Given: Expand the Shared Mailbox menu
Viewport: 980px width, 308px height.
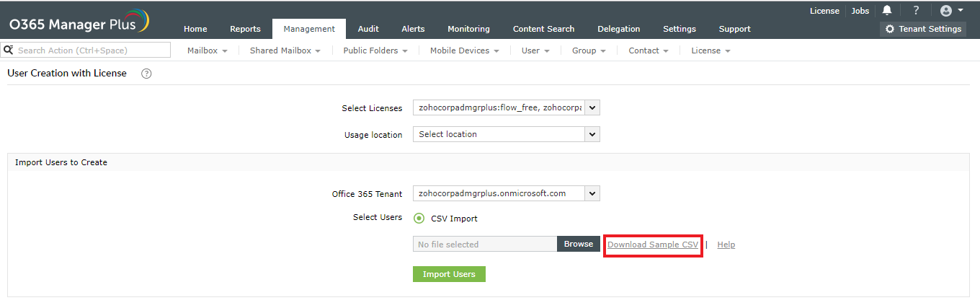Looking at the screenshot, I should [285, 50].
